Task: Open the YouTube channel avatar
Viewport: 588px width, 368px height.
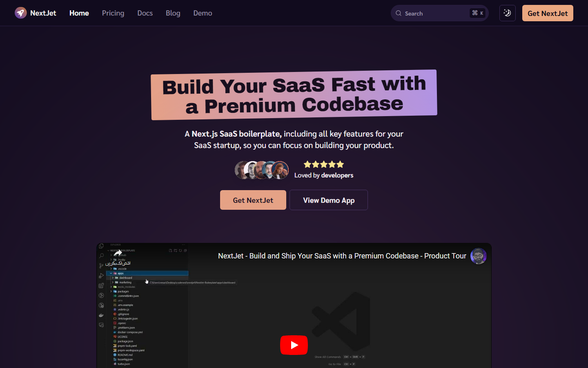Action: (x=478, y=256)
